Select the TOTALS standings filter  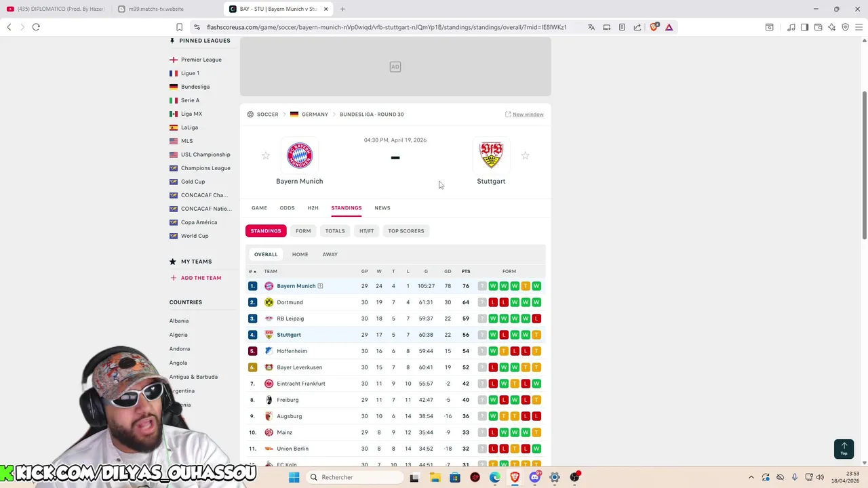click(335, 231)
